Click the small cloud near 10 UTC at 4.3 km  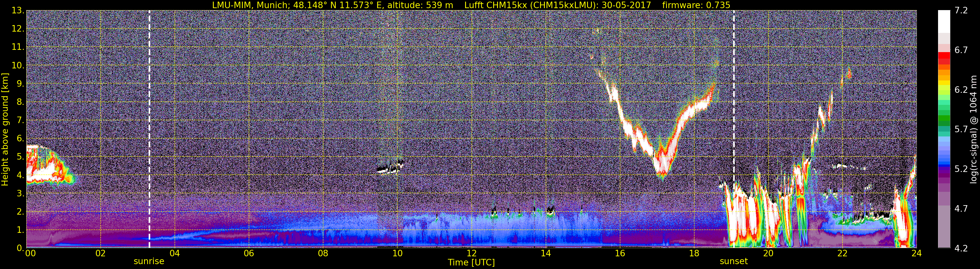[390, 168]
